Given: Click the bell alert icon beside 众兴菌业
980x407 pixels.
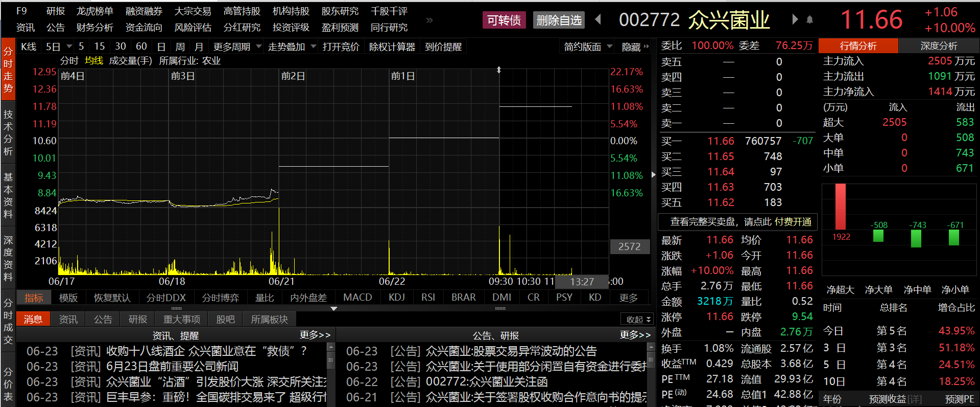Looking at the screenshot, I should [809, 20].
